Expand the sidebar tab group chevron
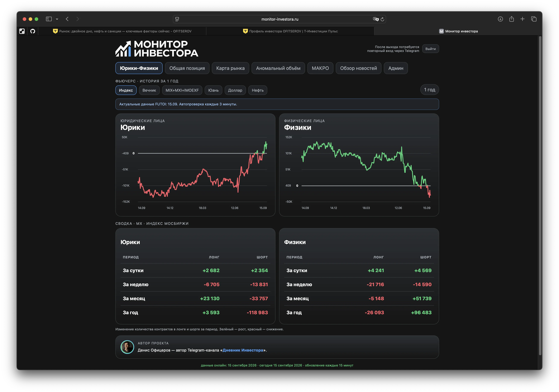This screenshot has width=559, height=392. (57, 19)
